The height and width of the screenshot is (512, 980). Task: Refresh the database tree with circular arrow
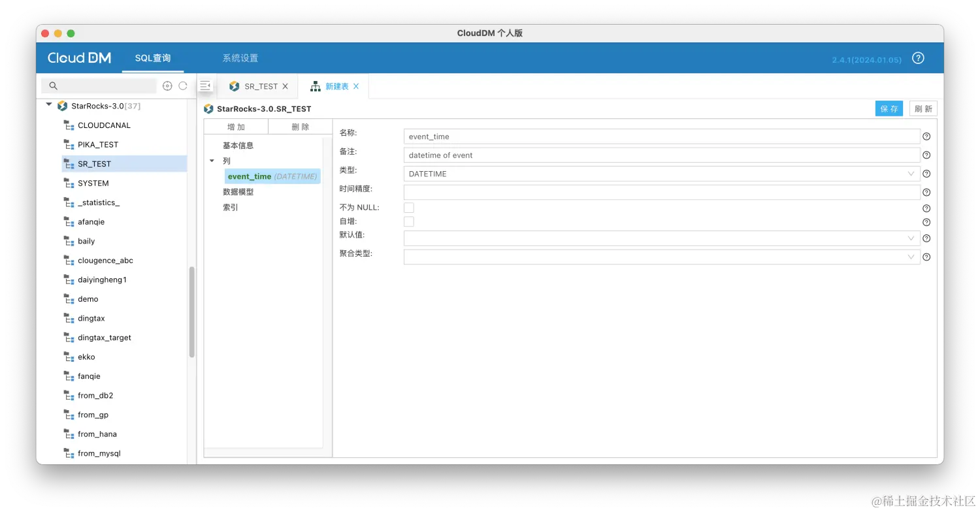pyautogui.click(x=183, y=86)
